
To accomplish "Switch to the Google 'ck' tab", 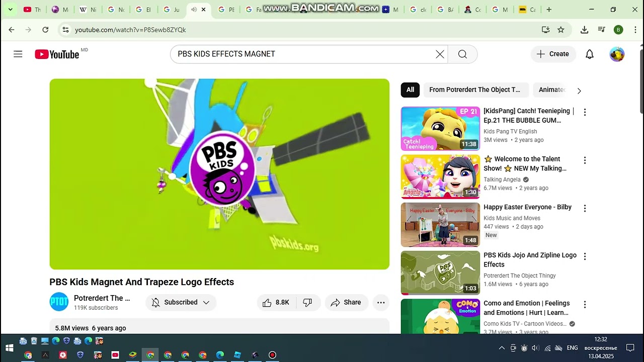I will (418, 10).
